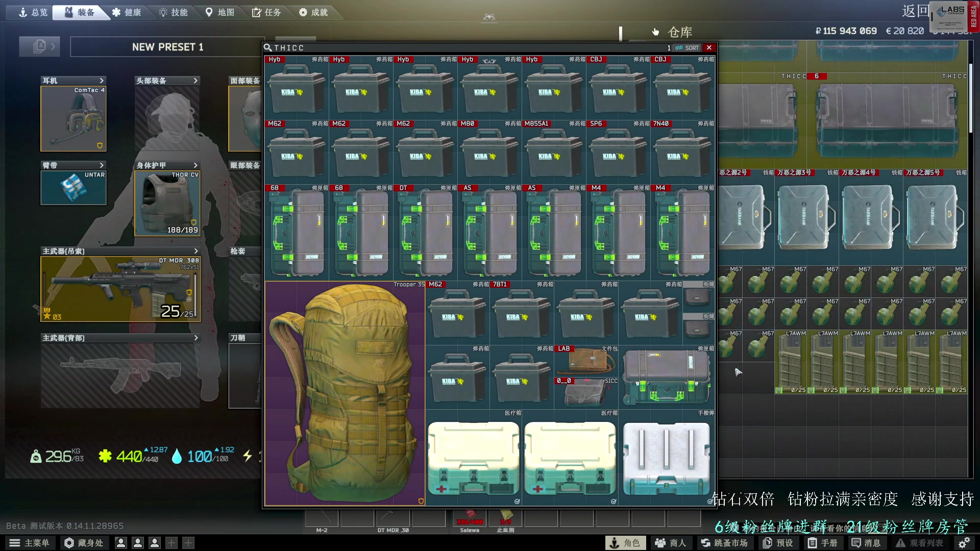980x551 pixels.
Task: Select the Trooper 35 backpack
Action: point(345,393)
